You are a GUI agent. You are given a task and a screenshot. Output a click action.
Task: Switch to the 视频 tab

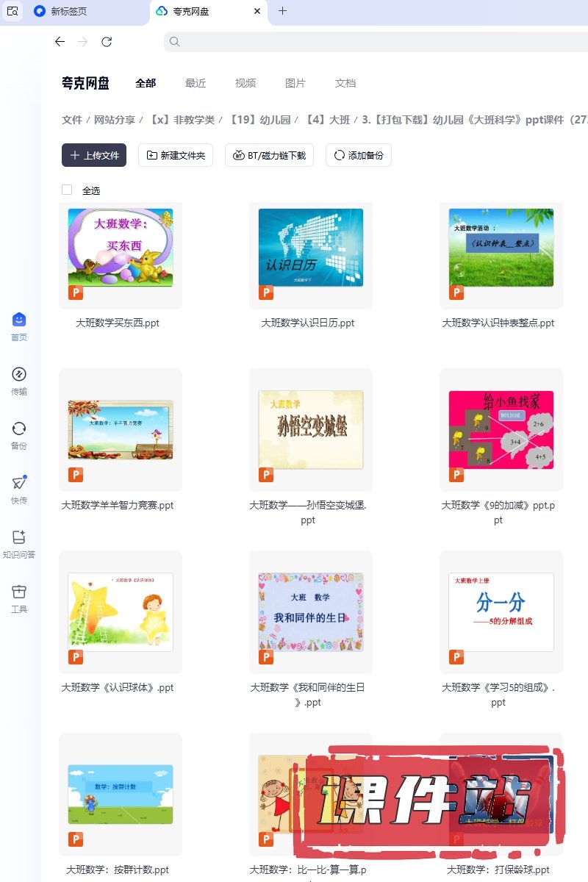[x=245, y=83]
